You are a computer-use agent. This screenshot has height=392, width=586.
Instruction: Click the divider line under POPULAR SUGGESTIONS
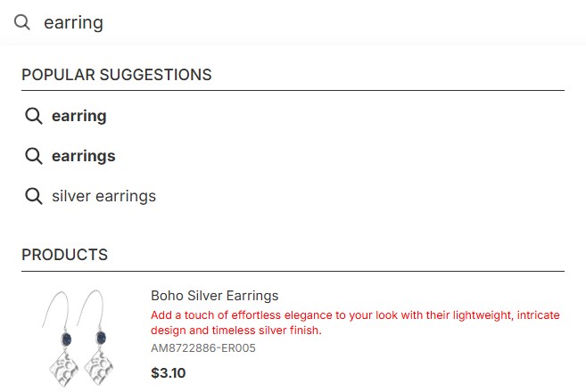[x=293, y=90]
